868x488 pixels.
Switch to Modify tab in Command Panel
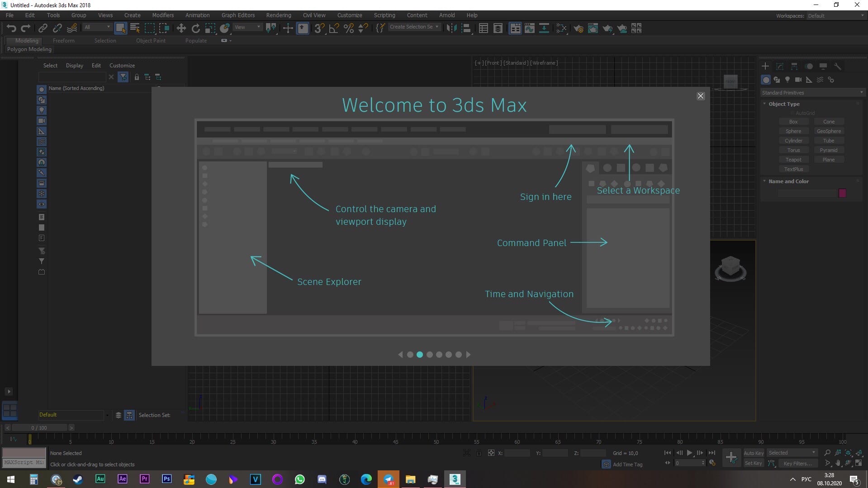(x=780, y=66)
